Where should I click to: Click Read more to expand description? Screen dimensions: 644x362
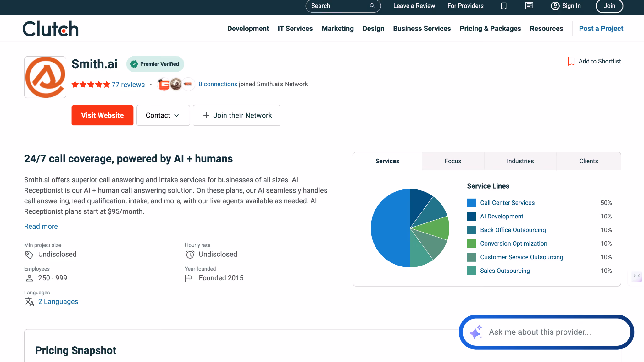pyautogui.click(x=41, y=227)
